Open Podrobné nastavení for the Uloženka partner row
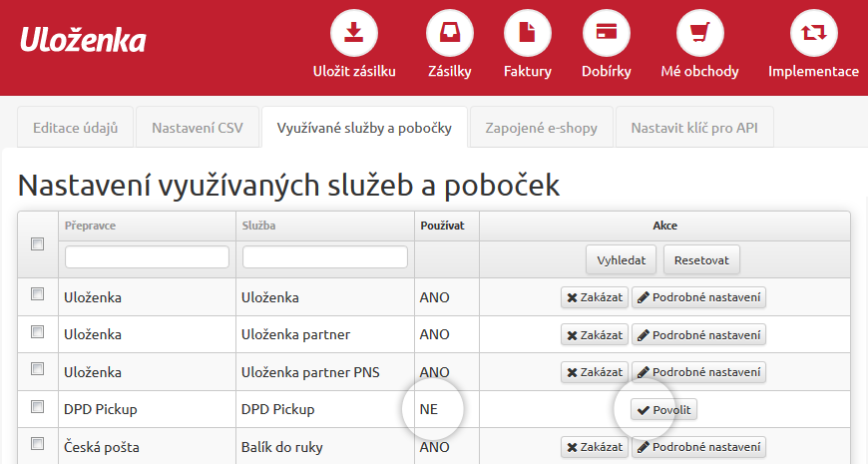The width and height of the screenshot is (868, 464). 698,335
